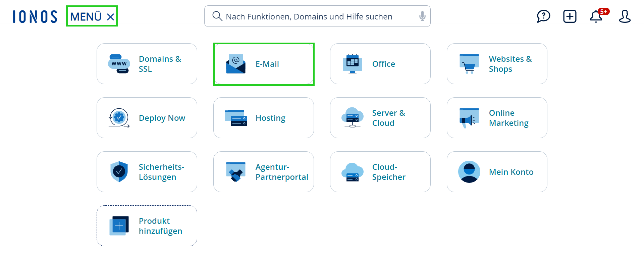The image size is (644, 255).
Task: Click the Server & Cloud icon
Action: click(x=353, y=117)
